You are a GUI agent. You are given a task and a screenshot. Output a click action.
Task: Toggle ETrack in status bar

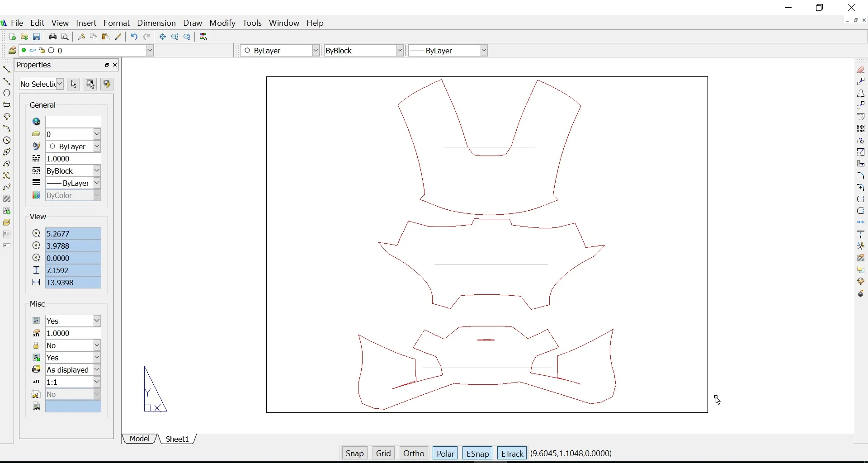tap(512, 454)
